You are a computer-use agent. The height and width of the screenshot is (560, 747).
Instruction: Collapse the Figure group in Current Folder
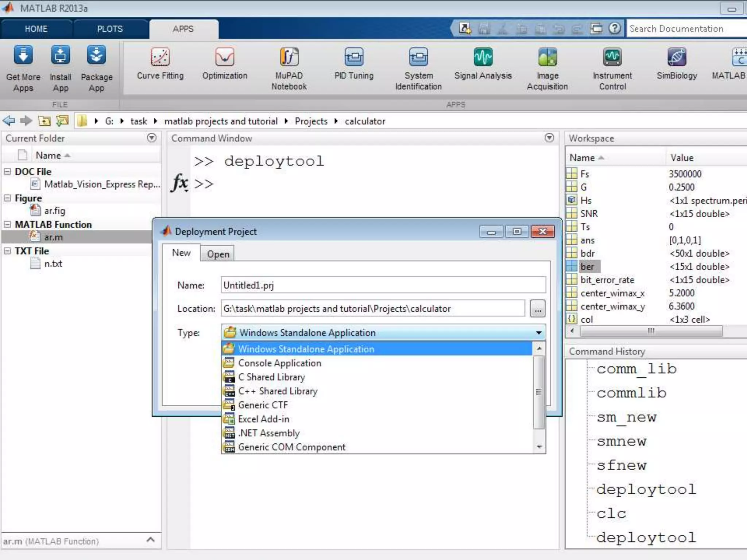click(7, 198)
